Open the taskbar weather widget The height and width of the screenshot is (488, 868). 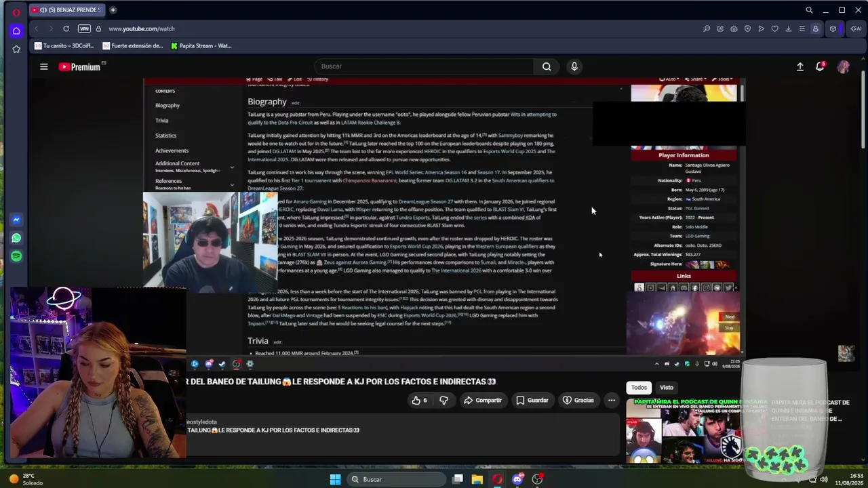click(x=26, y=479)
